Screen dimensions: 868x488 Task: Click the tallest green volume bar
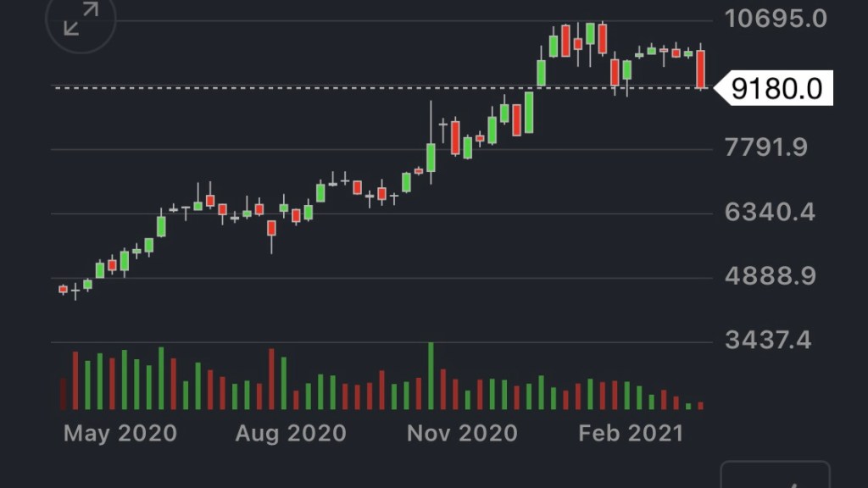(431, 376)
